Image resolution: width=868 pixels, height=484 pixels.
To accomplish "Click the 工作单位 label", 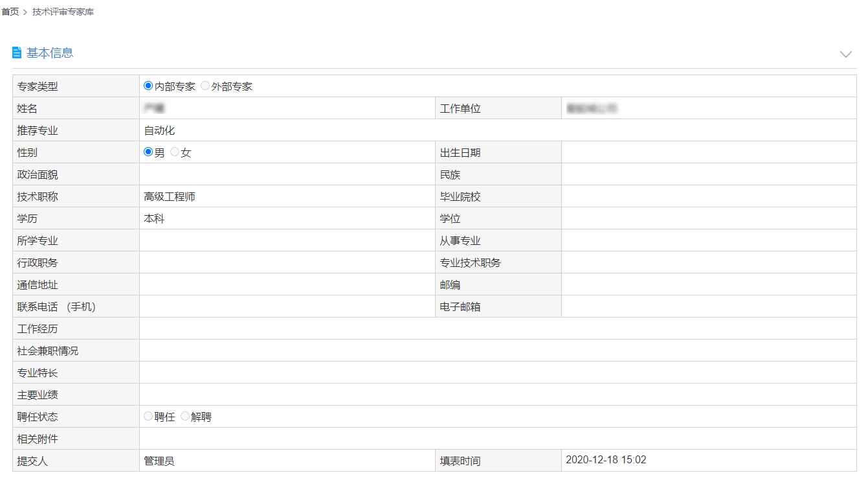I will 460,108.
